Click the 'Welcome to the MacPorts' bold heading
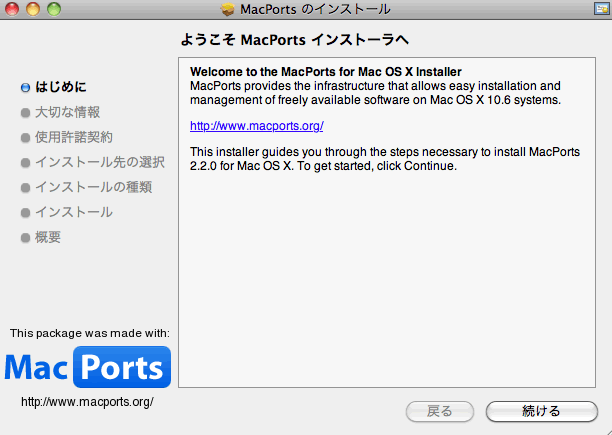 (326, 72)
